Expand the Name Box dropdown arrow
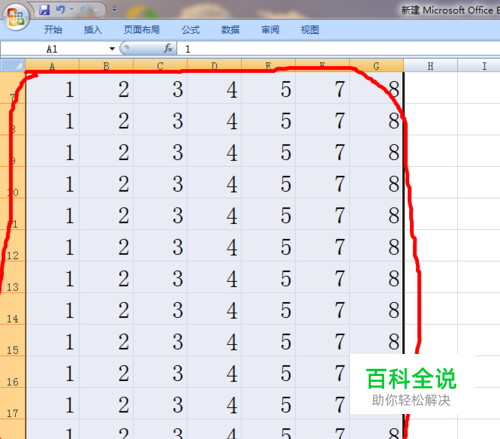This screenshot has width=500, height=439. point(112,49)
